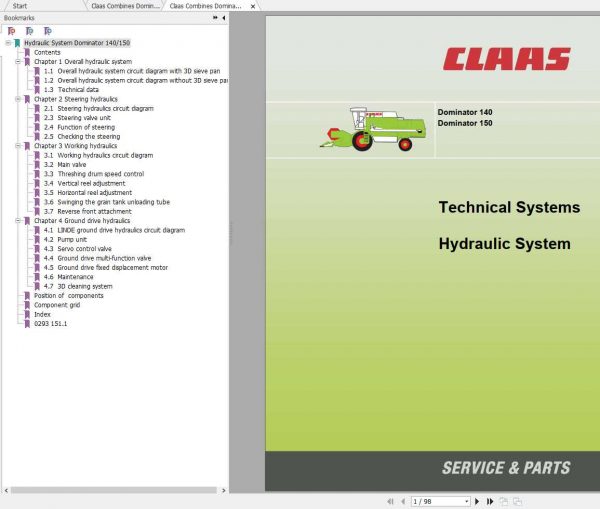The width and height of the screenshot is (600, 509).
Task: Click the bookmarks scrollbar left arrow
Action: [6, 490]
